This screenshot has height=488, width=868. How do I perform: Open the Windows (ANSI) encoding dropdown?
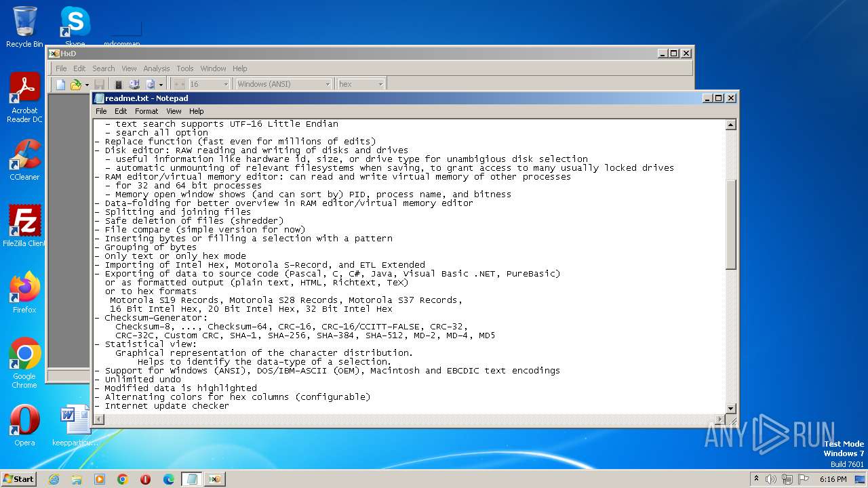(x=328, y=84)
